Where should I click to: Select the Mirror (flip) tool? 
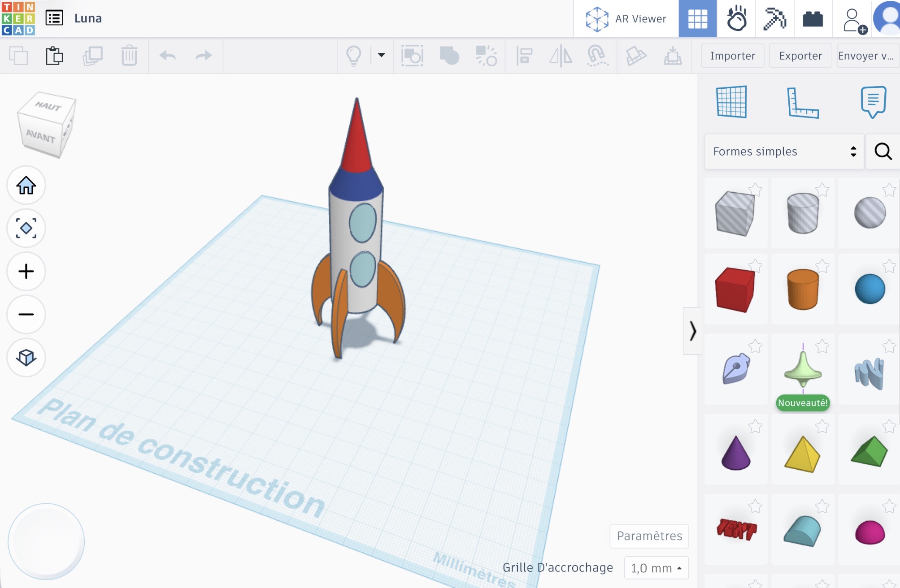point(561,56)
